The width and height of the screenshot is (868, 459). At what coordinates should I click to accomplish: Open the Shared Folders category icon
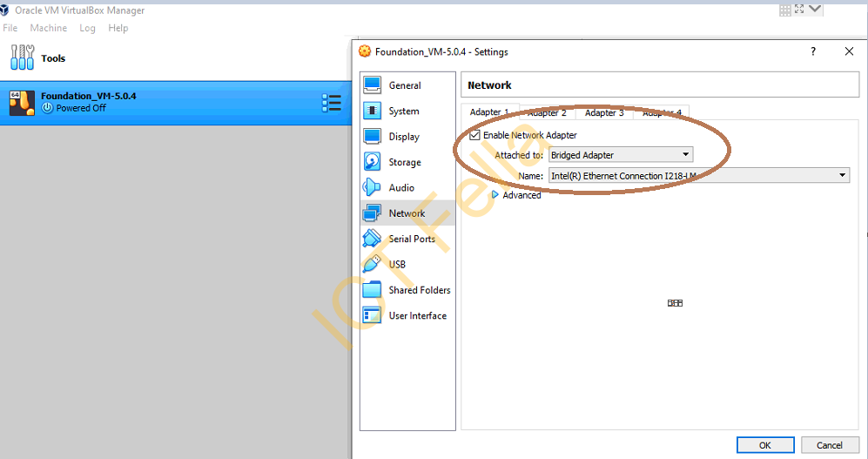372,289
